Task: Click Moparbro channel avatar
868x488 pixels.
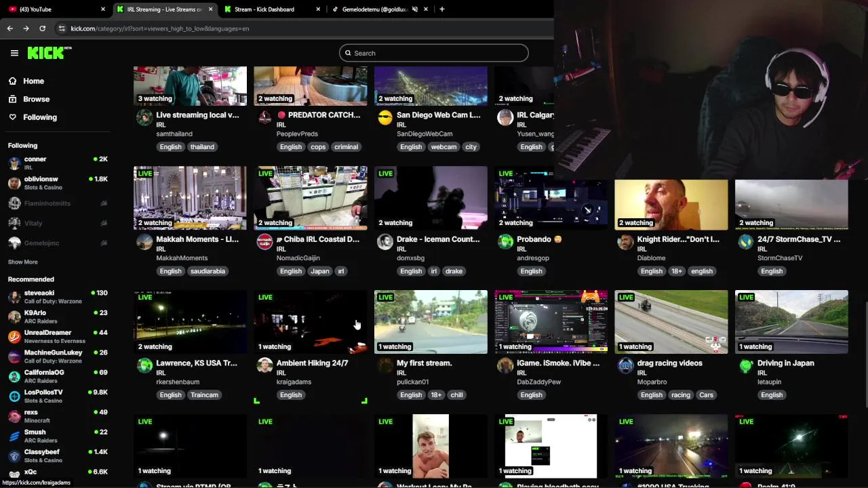Action: 625,366
